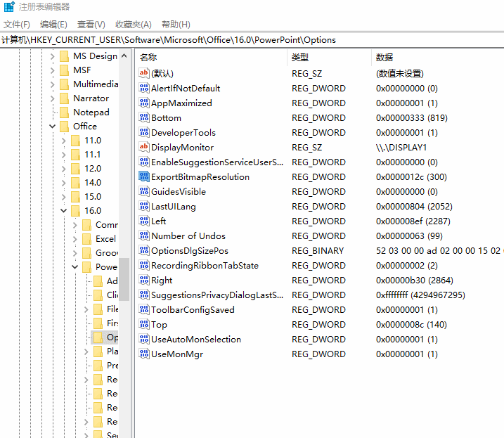Open the 编辑(E) menu
This screenshot has width=504, height=438.
tap(53, 25)
